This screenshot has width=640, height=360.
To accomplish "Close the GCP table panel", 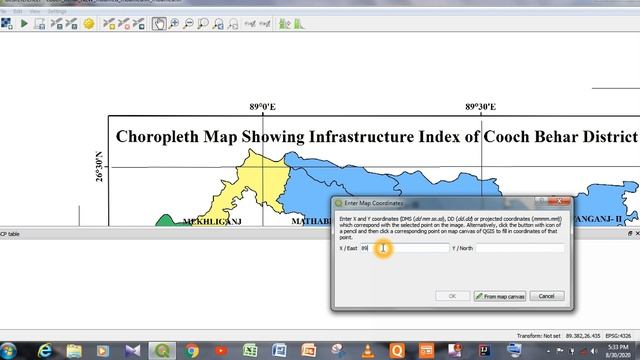I will (637, 233).
